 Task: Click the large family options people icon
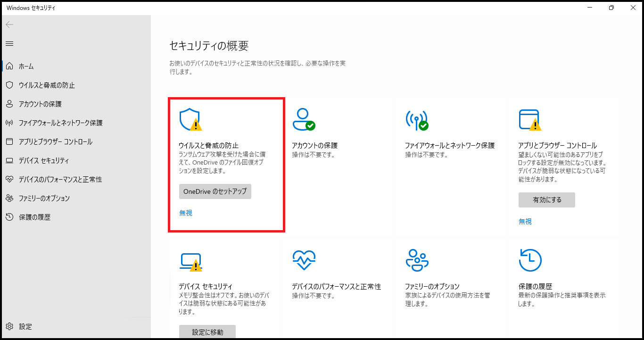(x=417, y=260)
